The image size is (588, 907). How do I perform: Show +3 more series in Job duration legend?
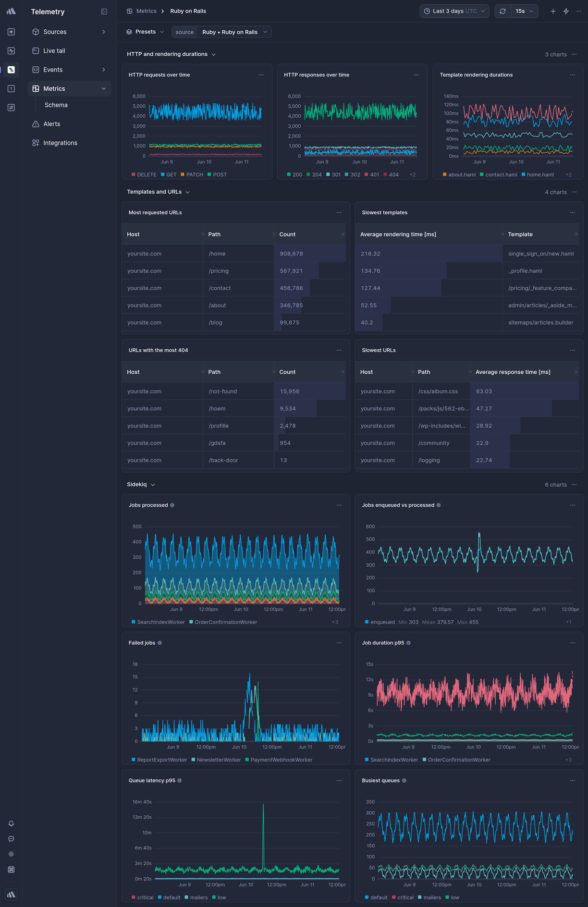pyautogui.click(x=568, y=760)
